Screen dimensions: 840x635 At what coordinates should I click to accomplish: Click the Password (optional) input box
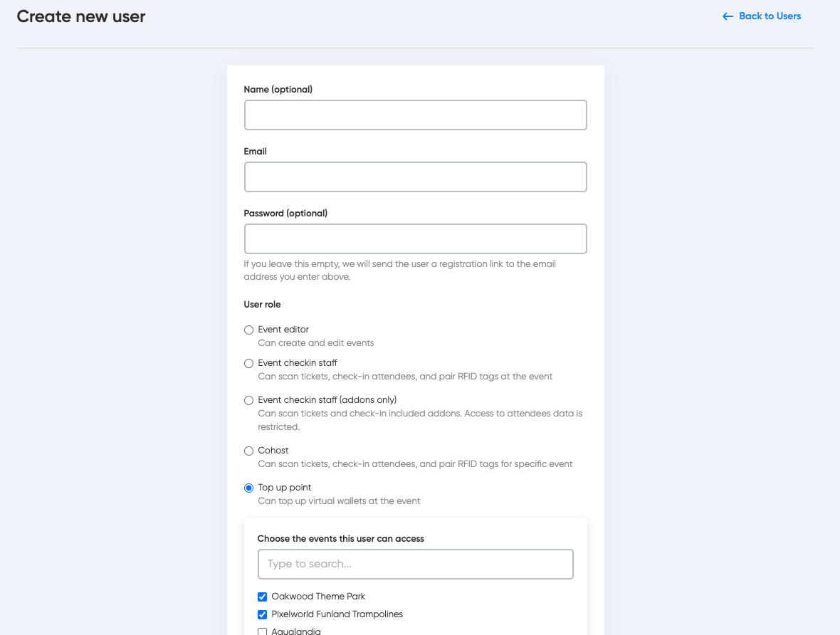coord(415,239)
